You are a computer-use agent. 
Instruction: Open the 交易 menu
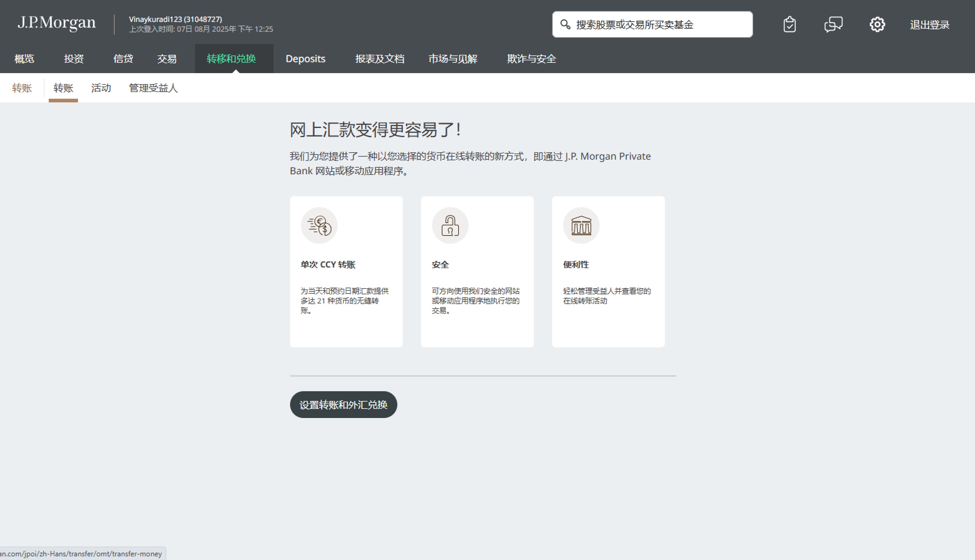[167, 59]
